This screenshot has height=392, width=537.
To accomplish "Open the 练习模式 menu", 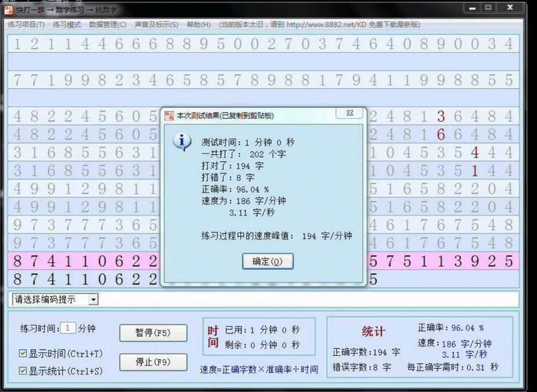I will pos(68,25).
